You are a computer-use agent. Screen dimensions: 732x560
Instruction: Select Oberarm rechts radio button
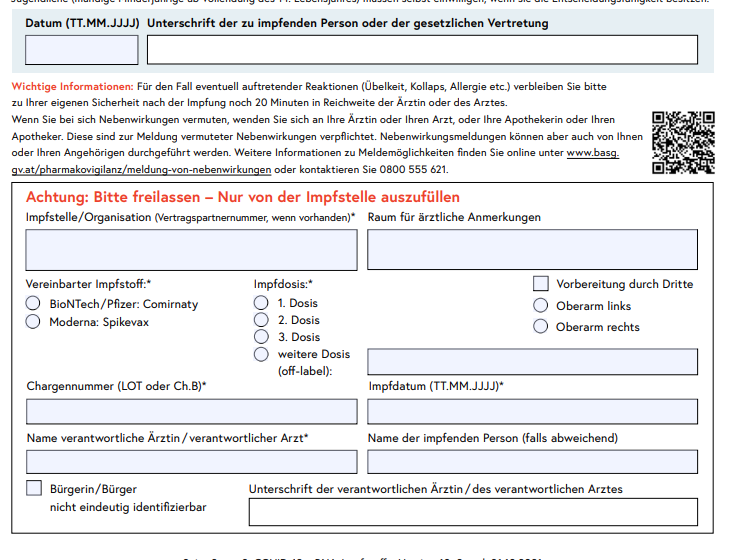pos(541,326)
